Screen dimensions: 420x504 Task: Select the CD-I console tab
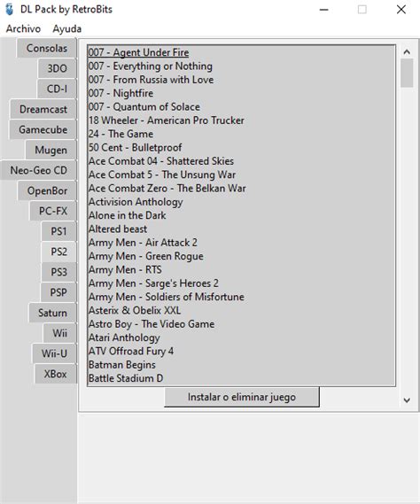(57, 89)
